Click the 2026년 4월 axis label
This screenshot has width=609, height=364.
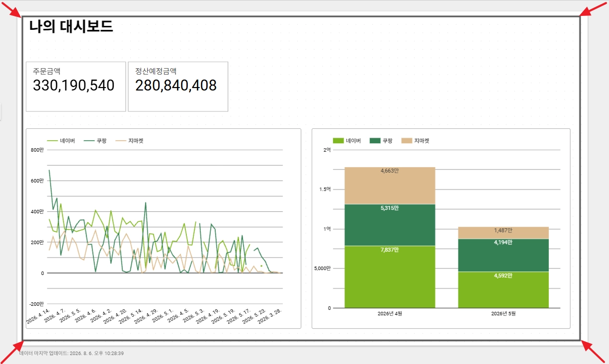[390, 314]
